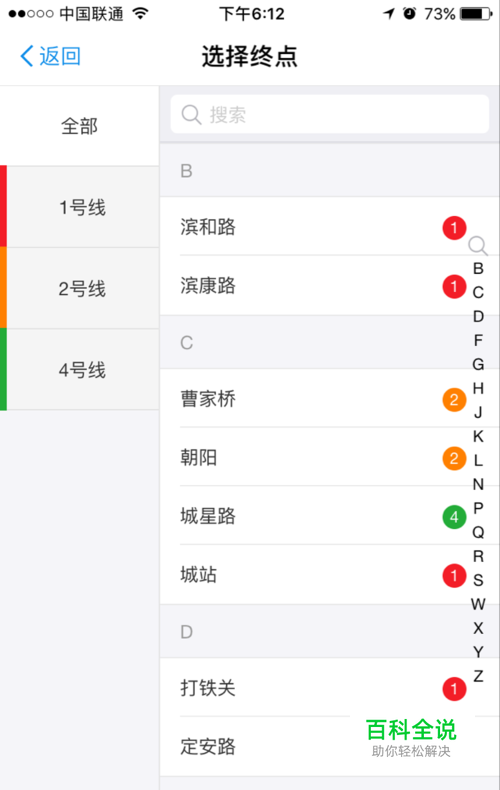Click the magnifier icon in search field
Screen dimensions: 500x790
[x=191, y=115]
